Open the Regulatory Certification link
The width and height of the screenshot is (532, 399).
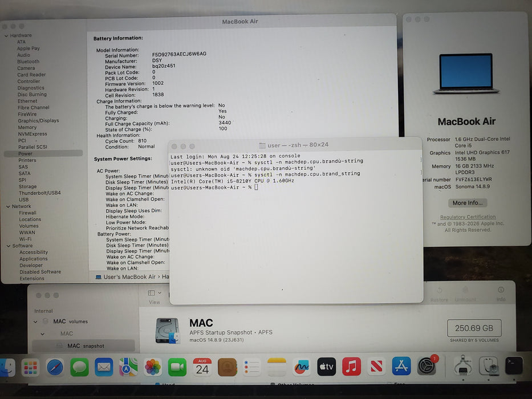coord(468,217)
